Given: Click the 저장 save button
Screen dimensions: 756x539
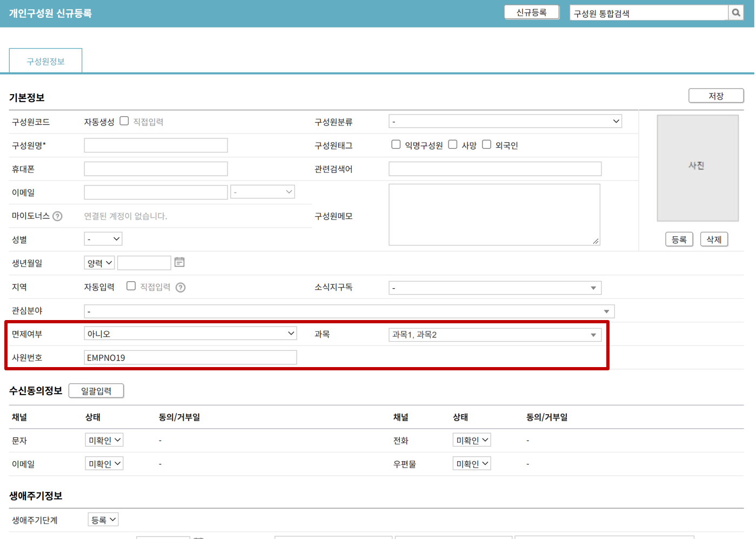Looking at the screenshot, I should click(x=716, y=96).
